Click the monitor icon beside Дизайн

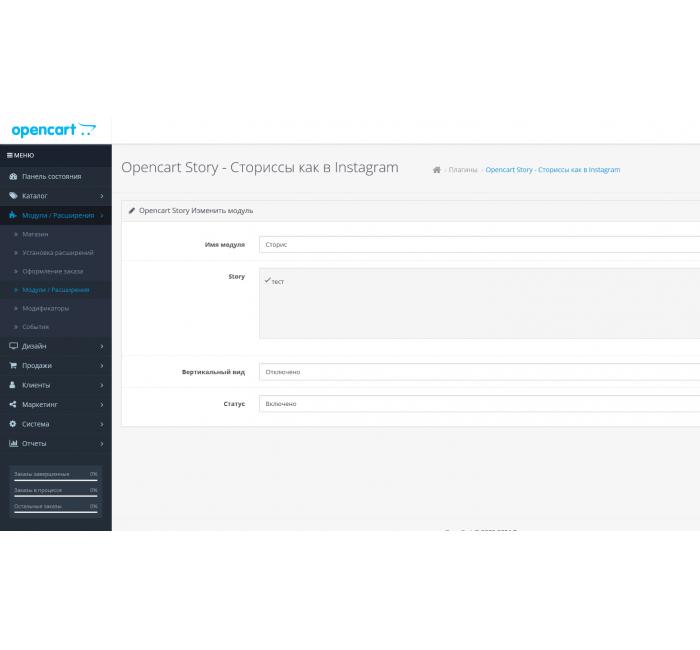click(x=13, y=346)
